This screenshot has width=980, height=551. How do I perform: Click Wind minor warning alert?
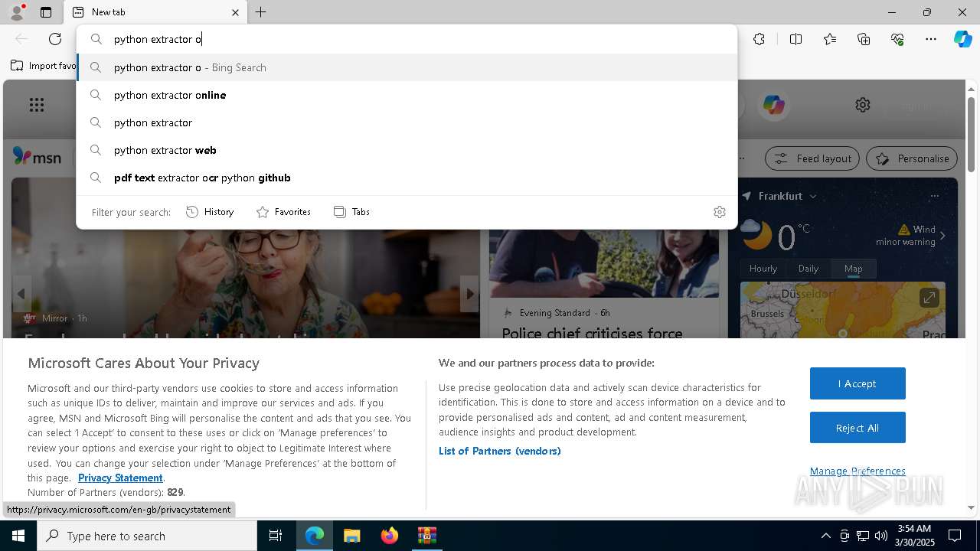(912, 235)
